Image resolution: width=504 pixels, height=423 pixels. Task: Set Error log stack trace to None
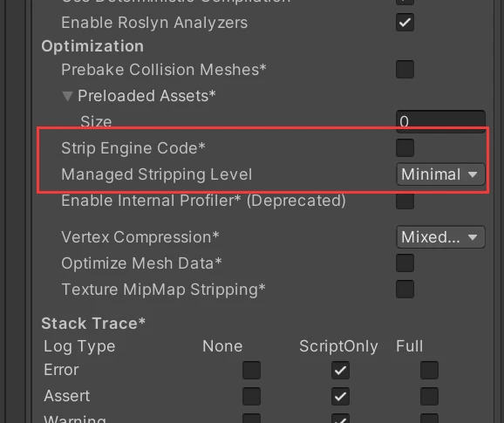[251, 370]
